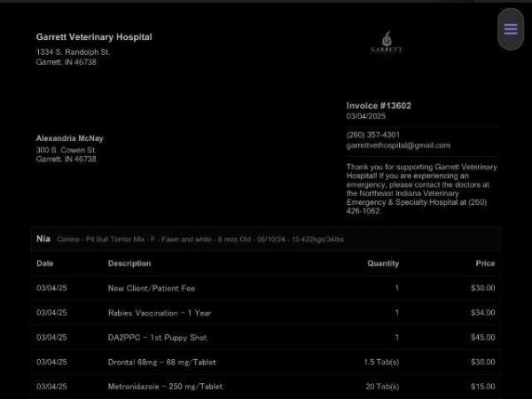Click the phone number (260) 357-4301
The height and width of the screenshot is (399, 532).
coord(372,135)
